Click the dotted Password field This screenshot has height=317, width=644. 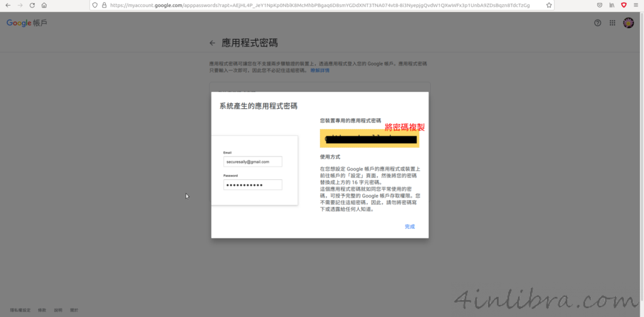point(253,185)
